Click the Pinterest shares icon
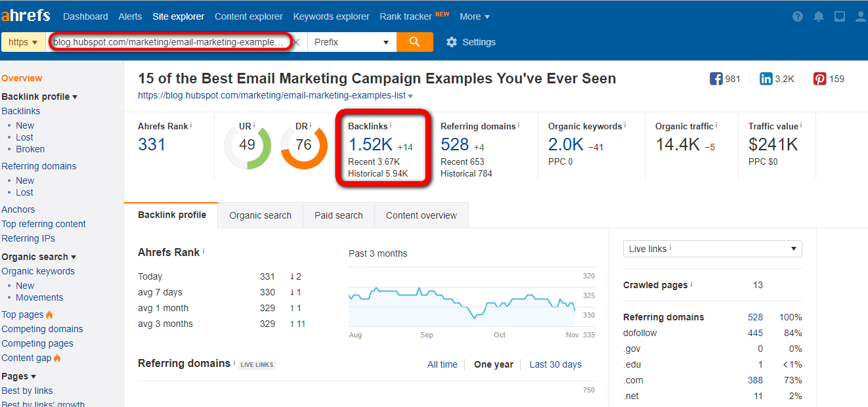The width and height of the screenshot is (868, 407). pos(820,79)
